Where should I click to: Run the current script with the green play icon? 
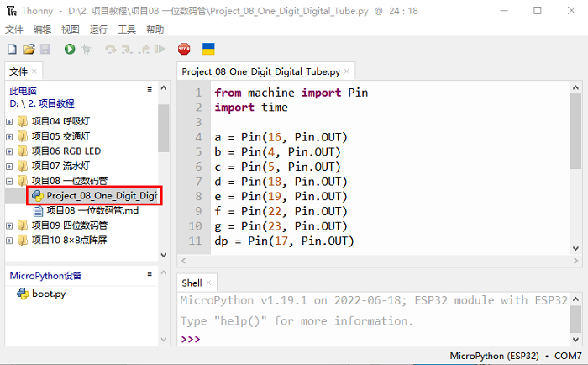[x=69, y=50]
